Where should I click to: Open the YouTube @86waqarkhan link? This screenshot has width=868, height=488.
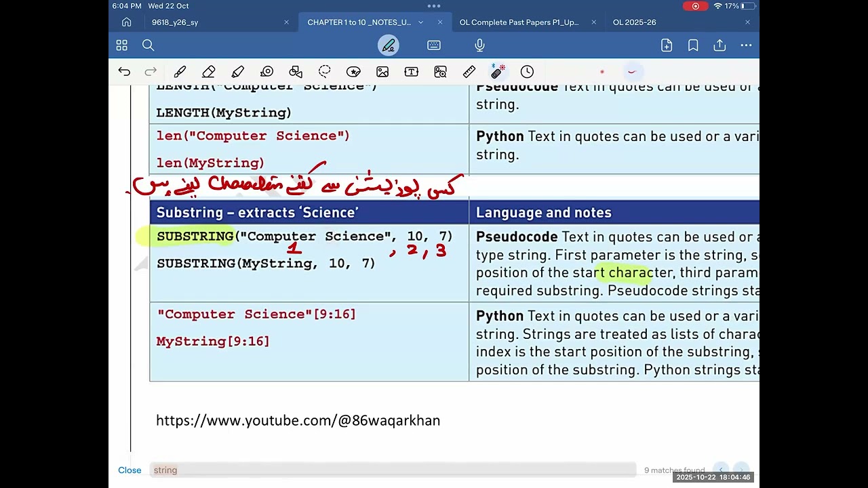(298, 421)
